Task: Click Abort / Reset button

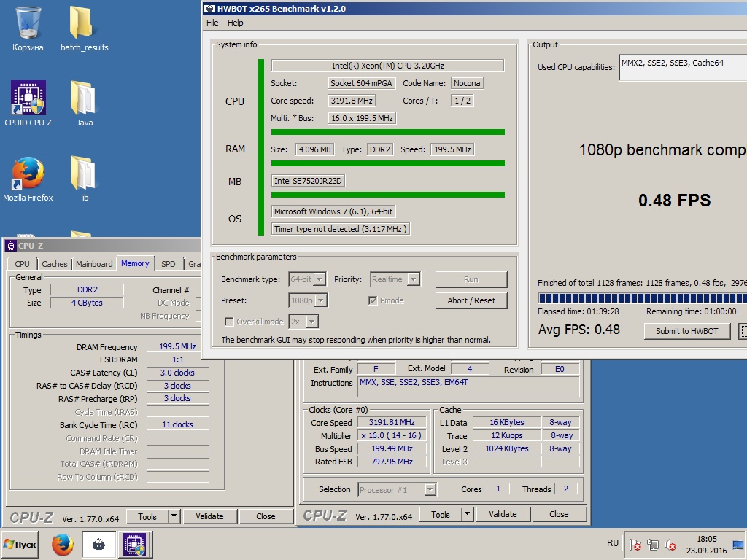Action: (471, 300)
